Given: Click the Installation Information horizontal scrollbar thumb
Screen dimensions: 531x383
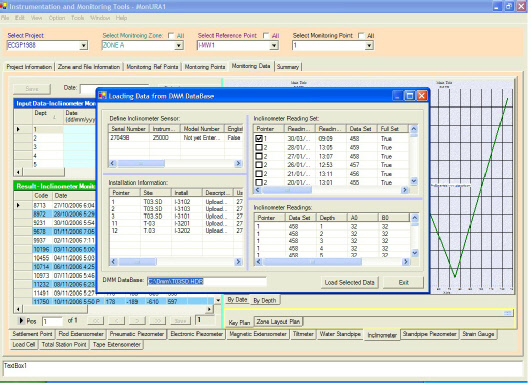Looking at the screenshot, I should click(137, 262).
